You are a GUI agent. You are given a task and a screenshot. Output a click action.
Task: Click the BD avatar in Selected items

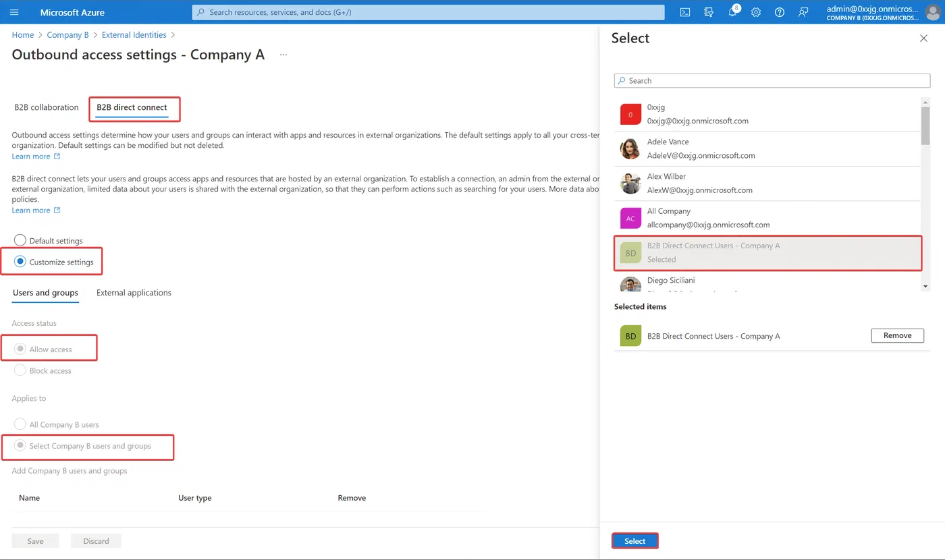[x=630, y=336]
